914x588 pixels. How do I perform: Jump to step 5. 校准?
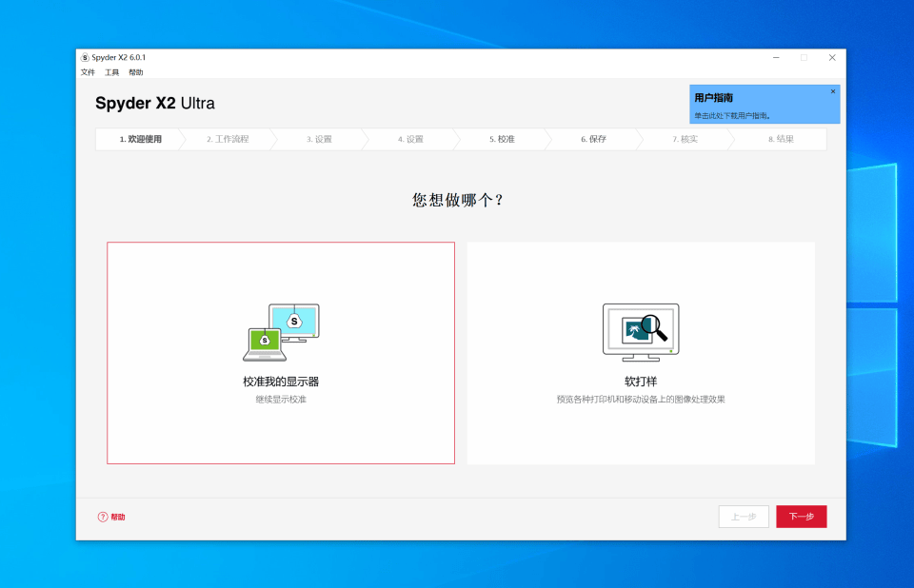click(x=502, y=139)
